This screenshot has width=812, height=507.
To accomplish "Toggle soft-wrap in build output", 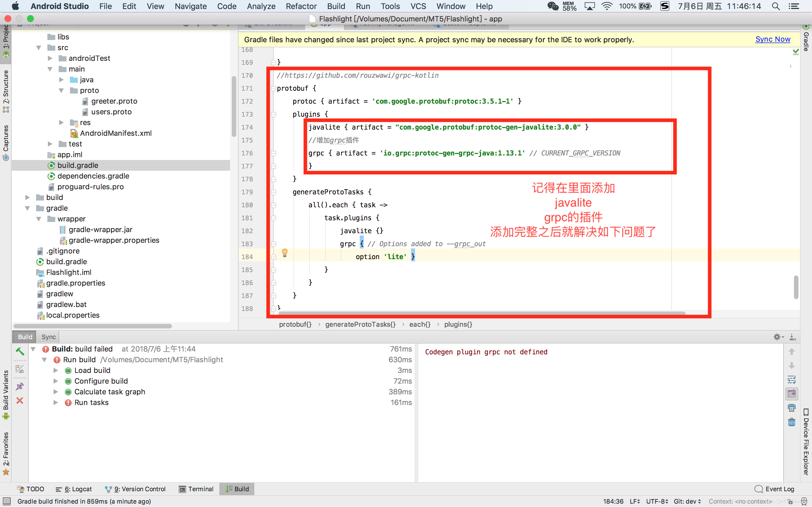I will coord(791,380).
